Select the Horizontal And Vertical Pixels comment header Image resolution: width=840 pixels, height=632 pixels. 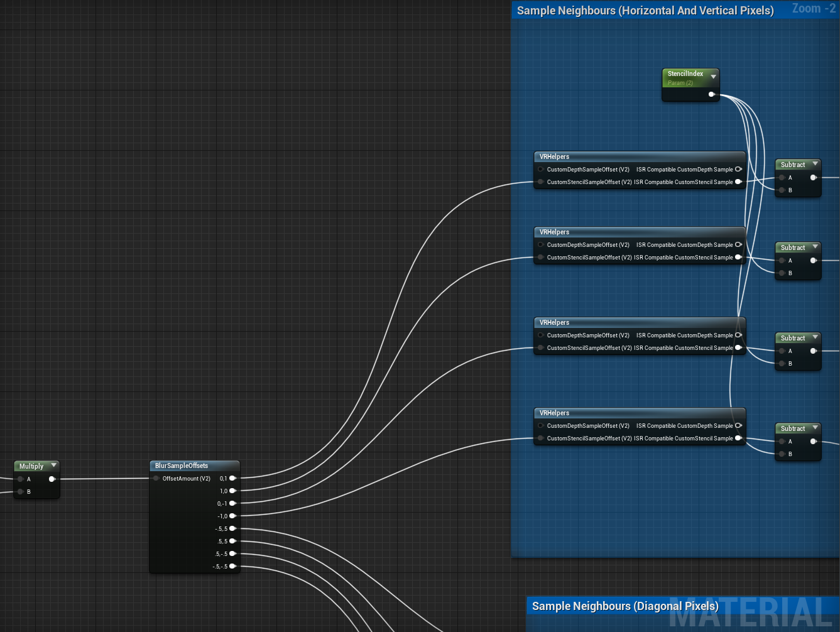point(645,11)
